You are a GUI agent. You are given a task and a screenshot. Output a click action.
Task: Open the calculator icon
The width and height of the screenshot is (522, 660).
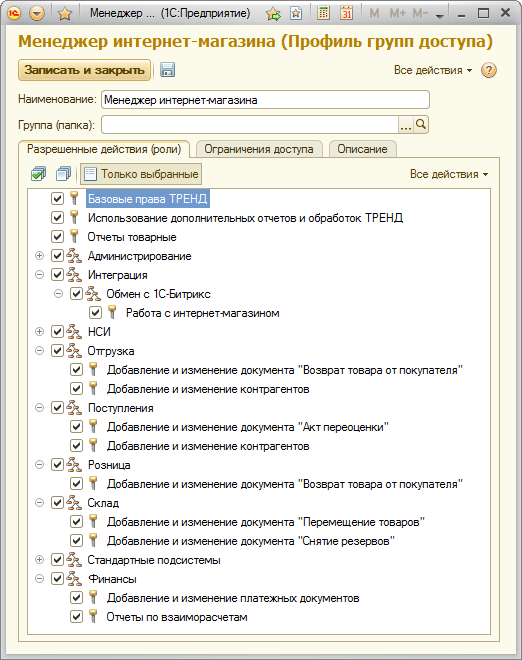point(323,13)
